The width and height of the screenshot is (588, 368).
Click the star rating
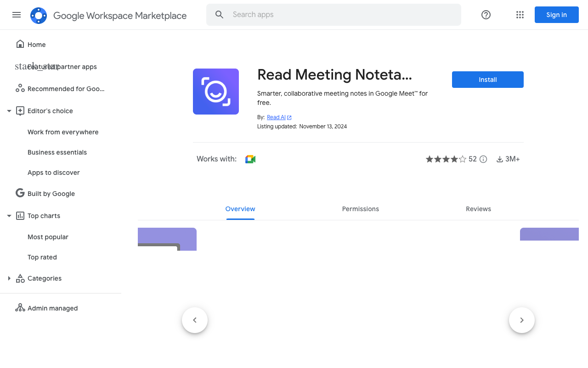coord(446,159)
